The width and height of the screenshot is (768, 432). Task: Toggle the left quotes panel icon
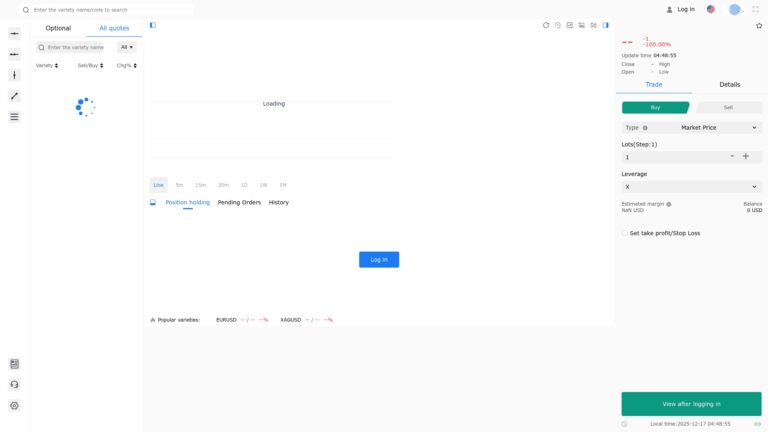coord(153,25)
